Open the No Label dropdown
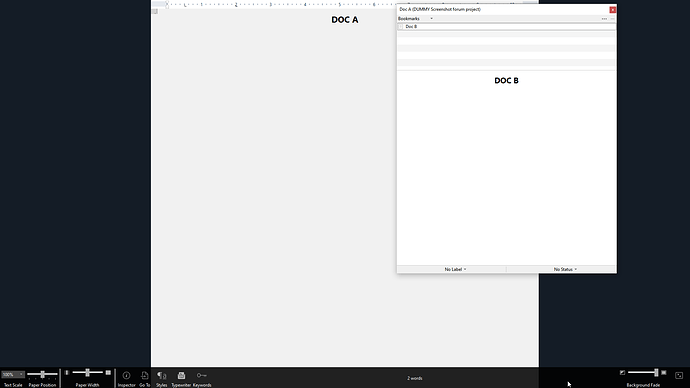690x388 pixels. tap(455, 269)
